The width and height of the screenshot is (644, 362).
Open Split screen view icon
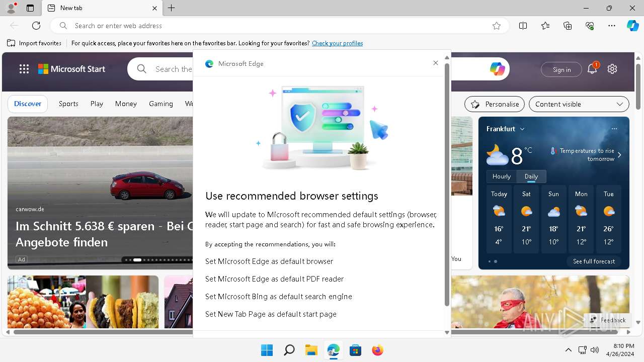pyautogui.click(x=523, y=26)
